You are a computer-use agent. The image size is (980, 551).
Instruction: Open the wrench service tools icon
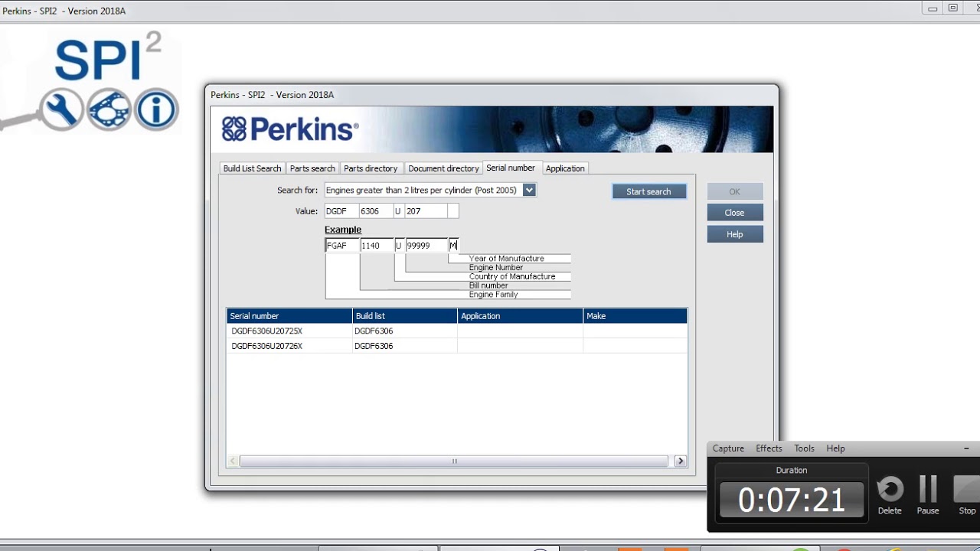tap(61, 109)
